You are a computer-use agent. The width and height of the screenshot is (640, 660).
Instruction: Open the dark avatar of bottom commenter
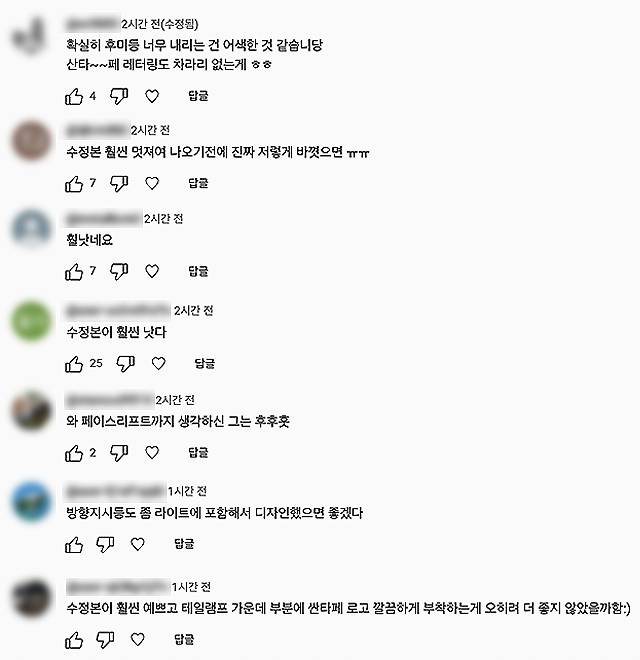tap(31, 598)
